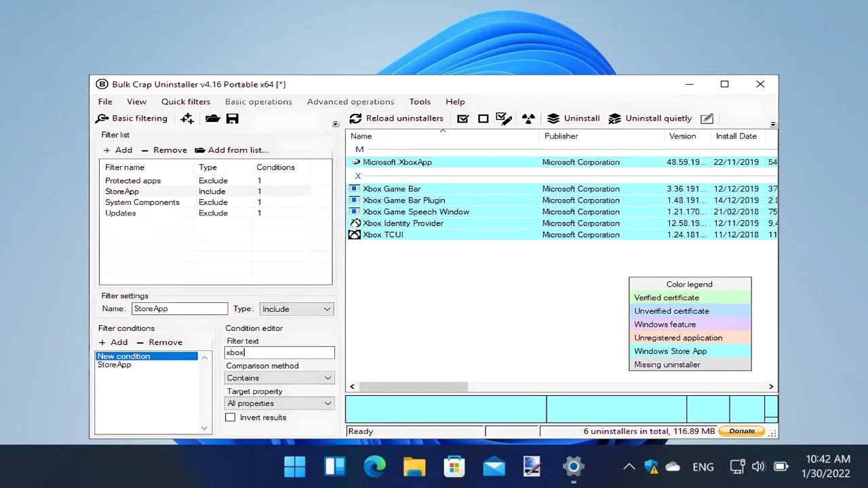
Task: Click Verified certificate color legend entry
Action: point(690,298)
